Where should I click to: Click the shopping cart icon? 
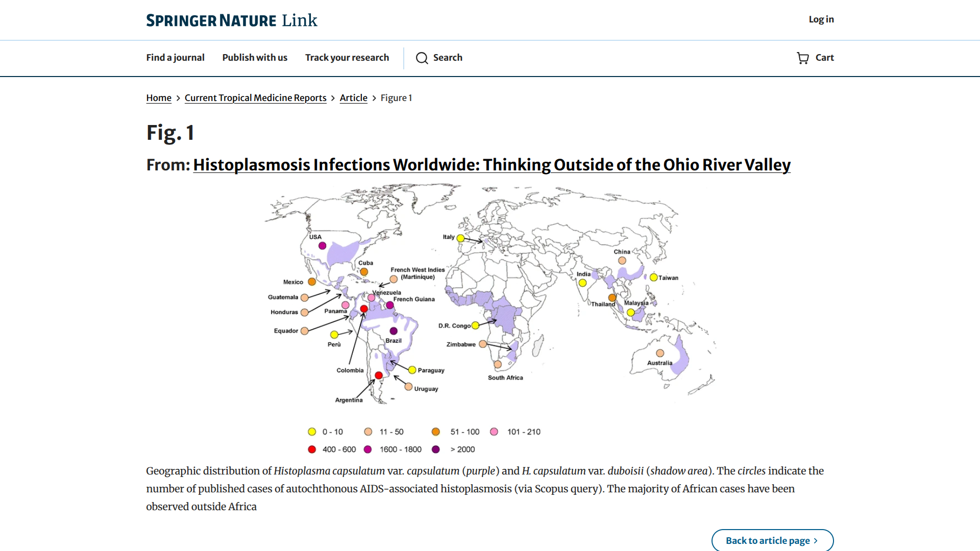click(803, 58)
